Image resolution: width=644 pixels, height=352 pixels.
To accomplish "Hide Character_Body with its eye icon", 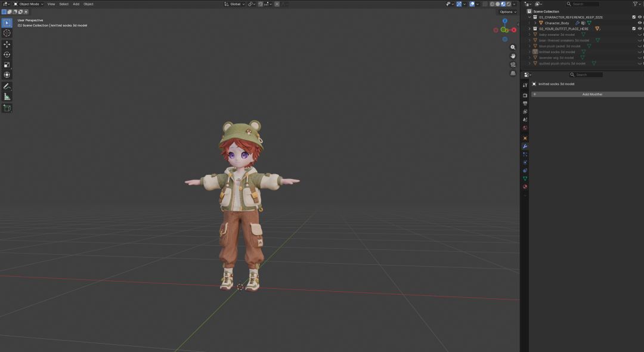I will coord(639,23).
